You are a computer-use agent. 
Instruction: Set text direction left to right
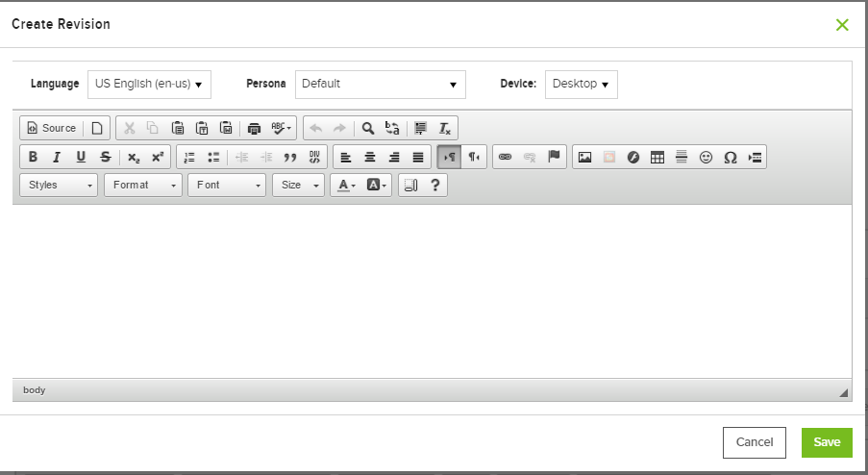(449, 157)
